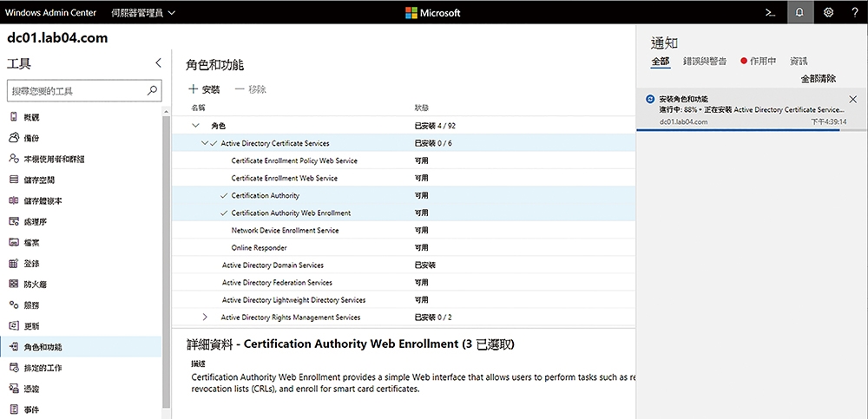
Task: Open the PowerShell console icon
Action: 770,12
